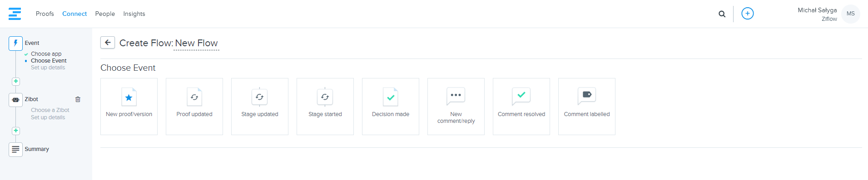Add a step after Zibot with plus

(x=16, y=131)
